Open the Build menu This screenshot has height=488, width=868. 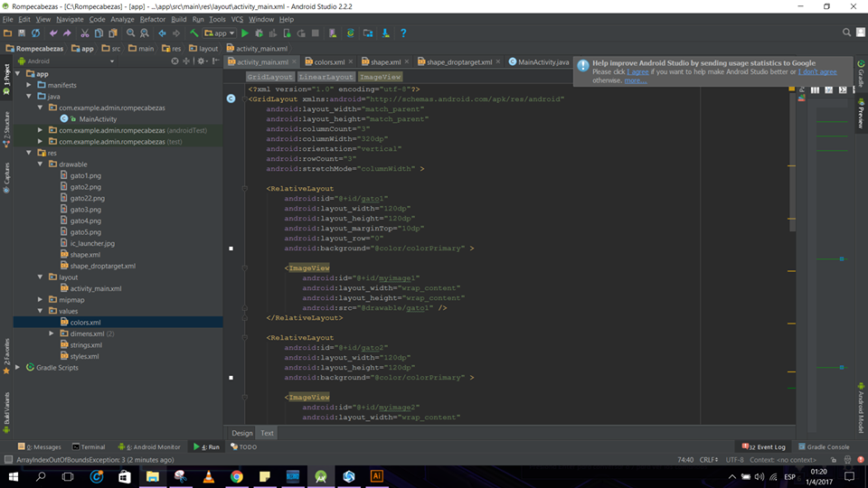pos(179,19)
